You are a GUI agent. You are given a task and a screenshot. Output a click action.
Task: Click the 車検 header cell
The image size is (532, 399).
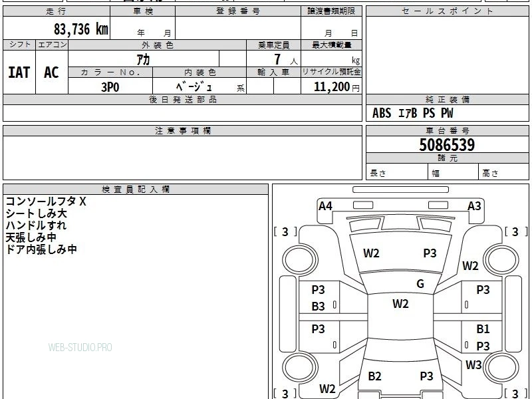point(143,11)
